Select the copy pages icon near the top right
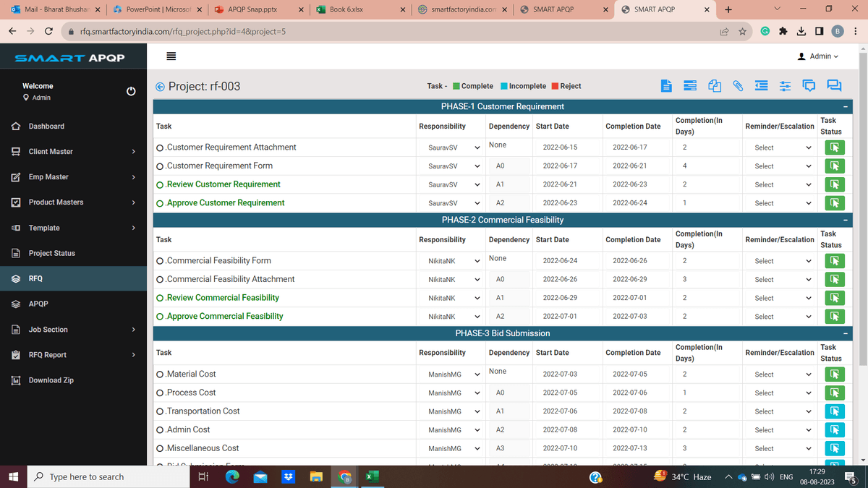 click(715, 85)
